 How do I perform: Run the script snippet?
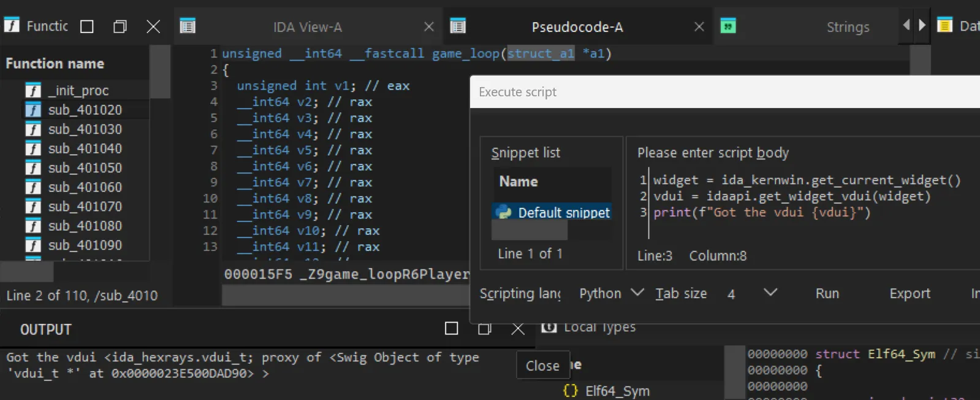(x=827, y=294)
